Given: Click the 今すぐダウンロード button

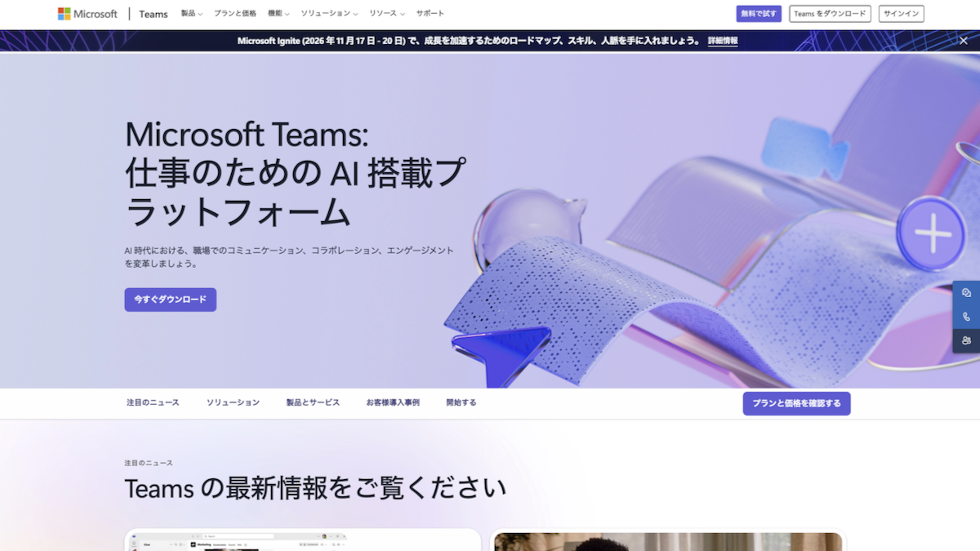Looking at the screenshot, I should [171, 300].
